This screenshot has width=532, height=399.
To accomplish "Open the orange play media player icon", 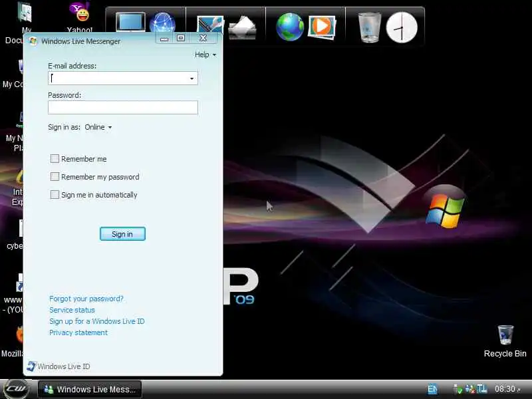I will 322,27.
